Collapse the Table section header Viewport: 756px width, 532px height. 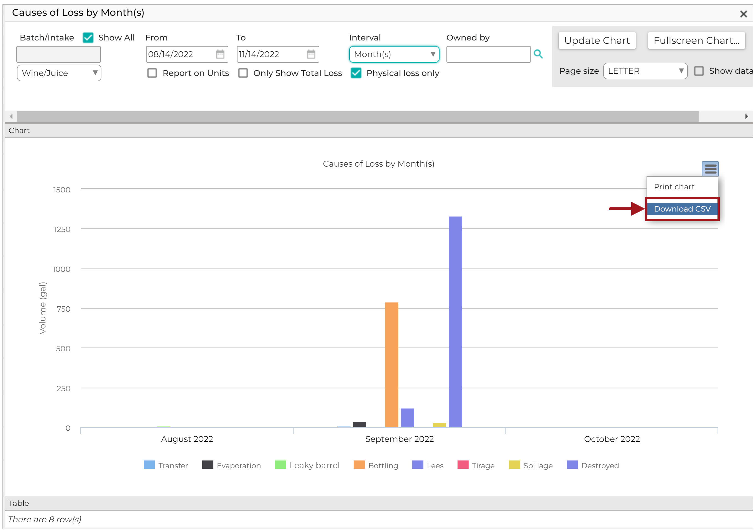379,503
